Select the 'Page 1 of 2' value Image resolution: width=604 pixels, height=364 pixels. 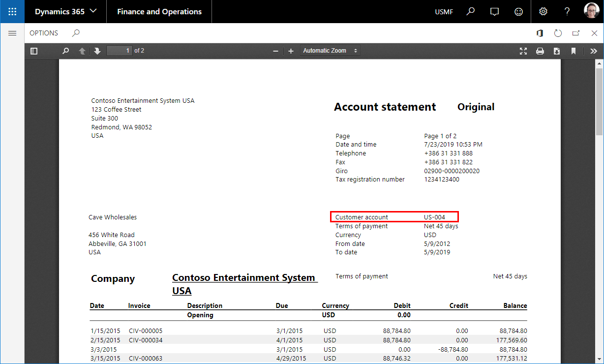click(x=440, y=136)
